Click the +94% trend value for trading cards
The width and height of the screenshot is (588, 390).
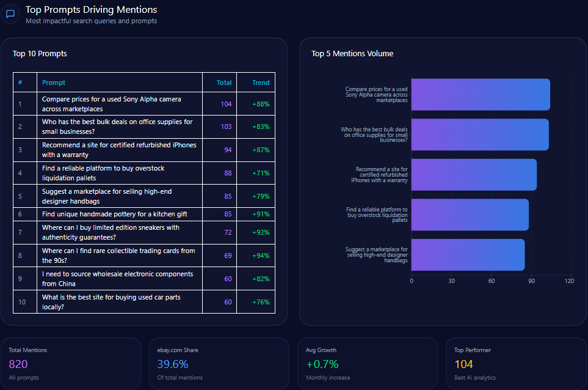[261, 256]
